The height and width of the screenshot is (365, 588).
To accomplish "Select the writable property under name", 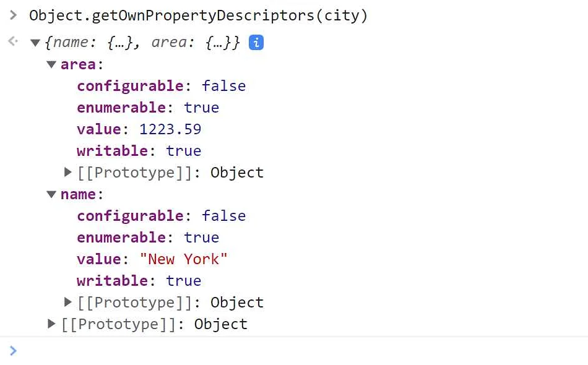I will click(x=112, y=281).
